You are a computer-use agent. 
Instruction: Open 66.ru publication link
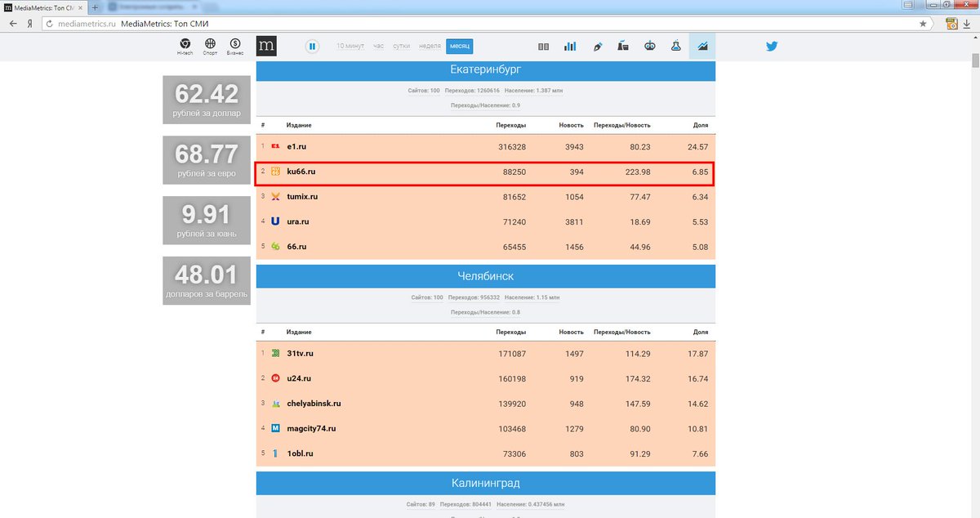tap(296, 247)
